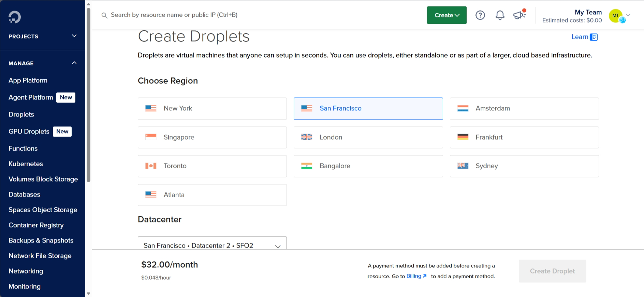Click the Netherlands flag beside Amsterdam
The height and width of the screenshot is (297, 644).
[463, 108]
